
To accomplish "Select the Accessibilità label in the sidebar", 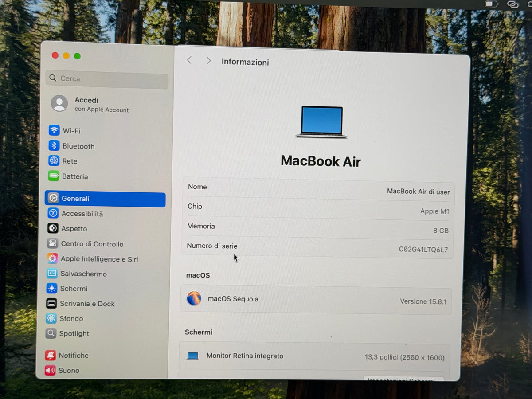I will point(82,214).
